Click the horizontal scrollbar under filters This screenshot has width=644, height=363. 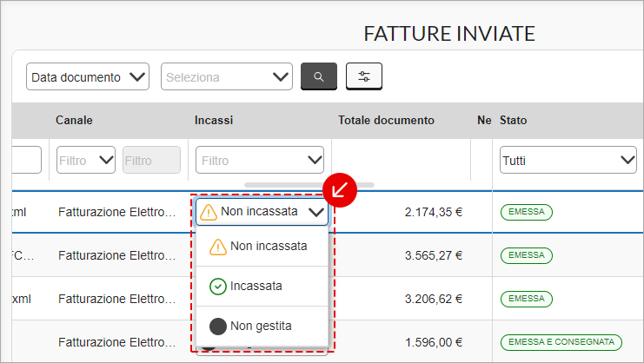pos(309,185)
